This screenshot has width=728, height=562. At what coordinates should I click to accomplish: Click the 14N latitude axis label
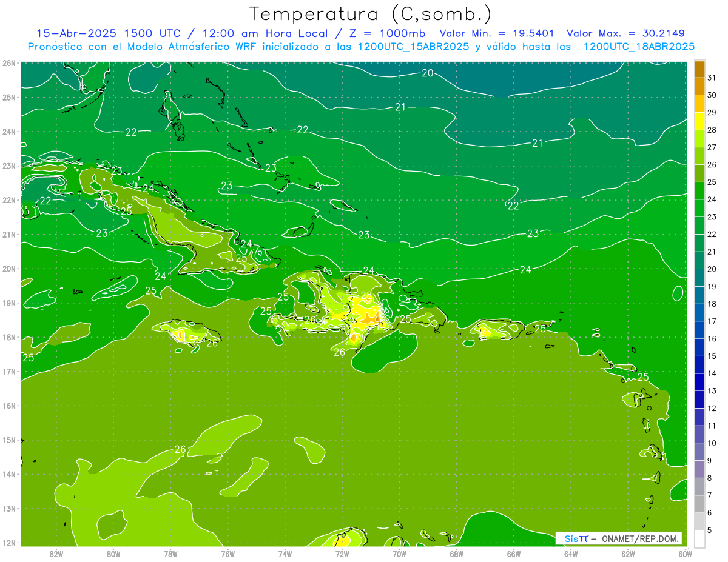(x=8, y=475)
